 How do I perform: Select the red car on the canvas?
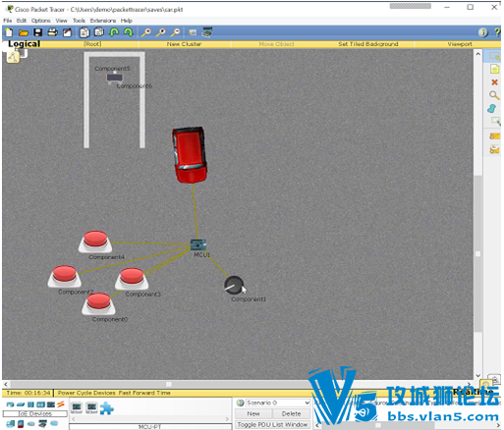pos(190,154)
